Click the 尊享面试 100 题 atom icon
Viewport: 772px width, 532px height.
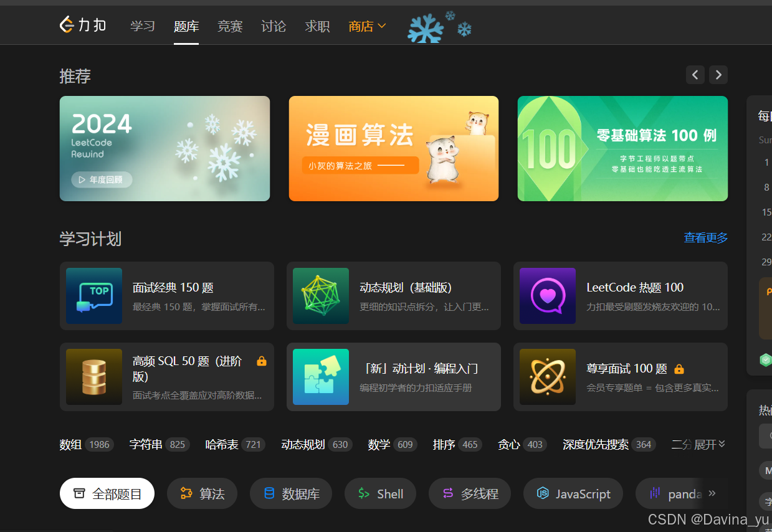click(x=548, y=377)
